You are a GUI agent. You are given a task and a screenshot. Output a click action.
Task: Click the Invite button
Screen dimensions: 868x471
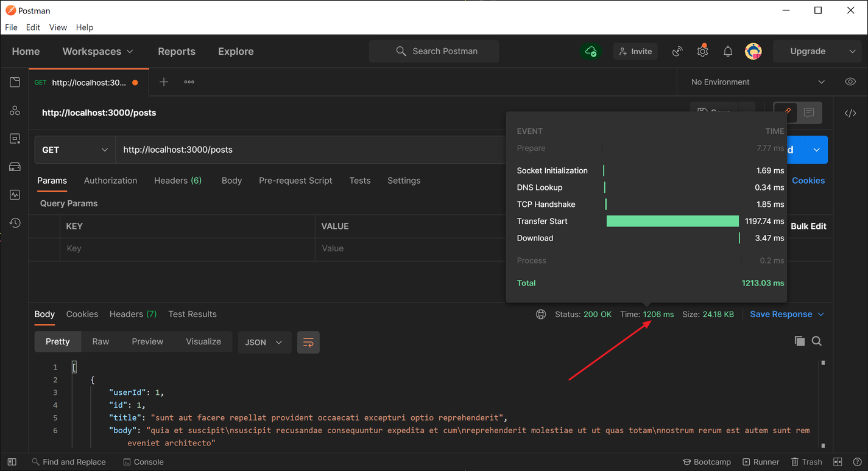click(635, 52)
